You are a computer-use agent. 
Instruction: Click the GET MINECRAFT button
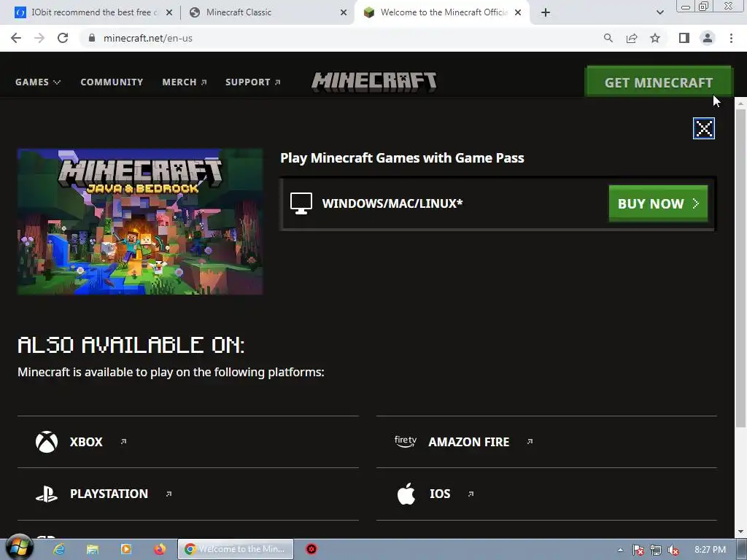tap(659, 82)
